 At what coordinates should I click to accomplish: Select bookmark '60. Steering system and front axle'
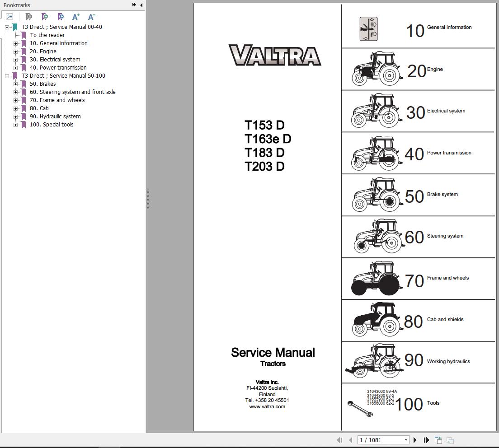pos(73,92)
